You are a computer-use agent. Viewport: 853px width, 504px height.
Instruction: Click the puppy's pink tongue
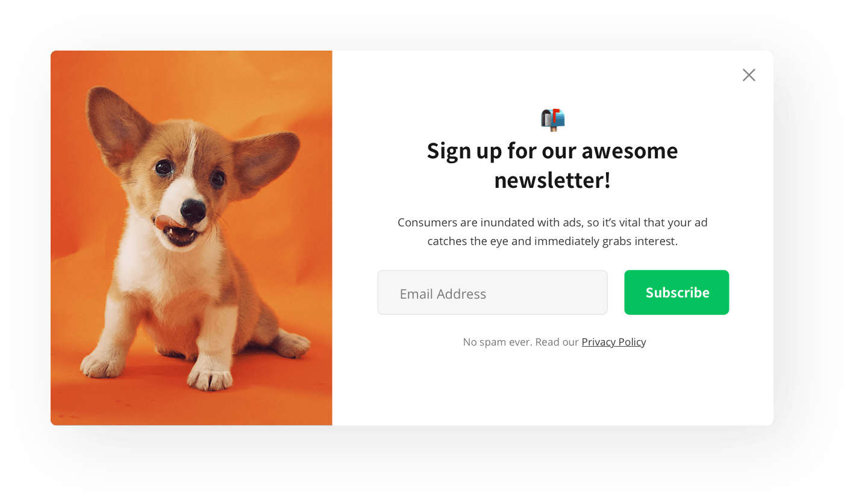click(x=164, y=223)
